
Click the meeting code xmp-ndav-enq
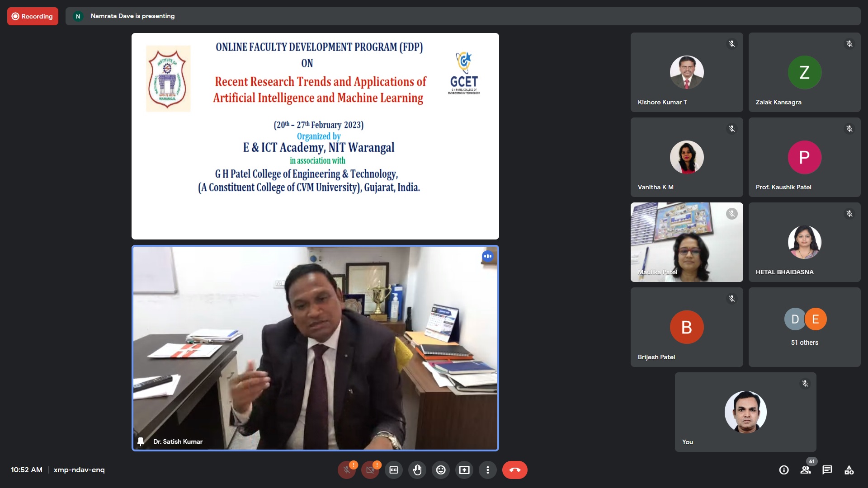click(x=79, y=470)
